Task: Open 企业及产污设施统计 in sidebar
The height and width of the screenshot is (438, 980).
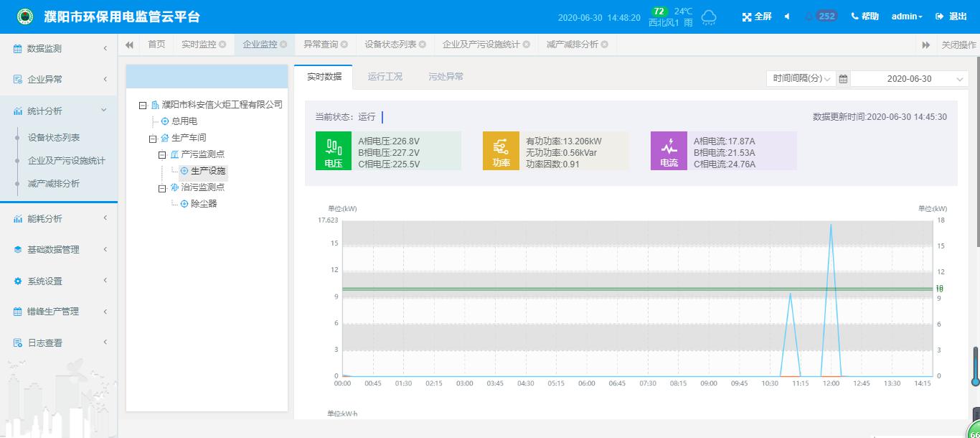Action: tap(67, 161)
